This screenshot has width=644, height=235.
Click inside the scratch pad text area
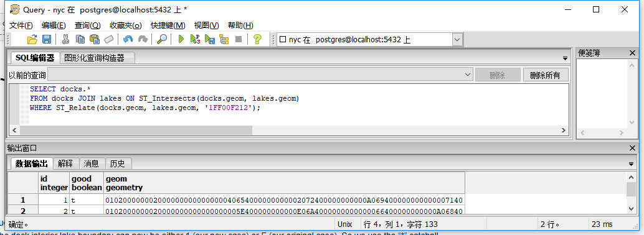(602, 93)
